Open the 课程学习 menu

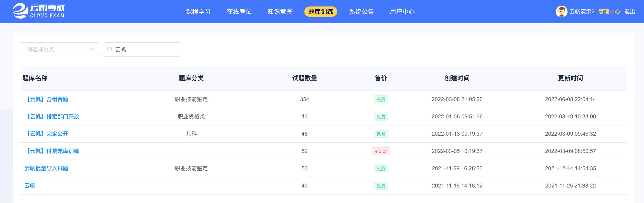(198, 12)
